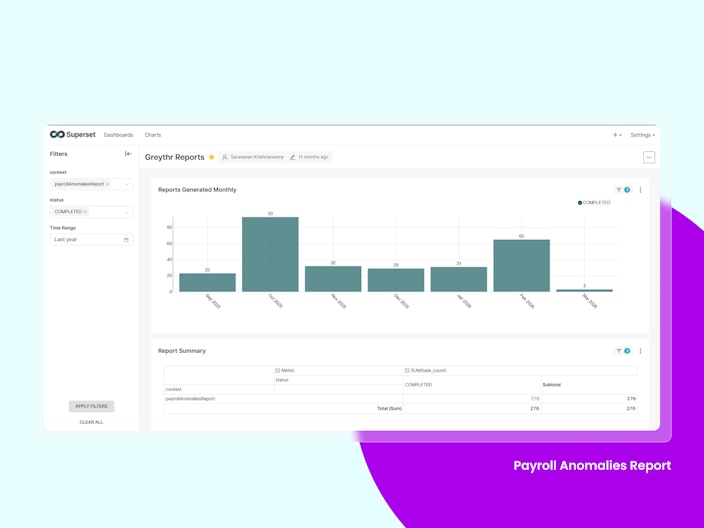Click the Subtotal column header
This screenshot has height=528, width=704.
(x=551, y=385)
